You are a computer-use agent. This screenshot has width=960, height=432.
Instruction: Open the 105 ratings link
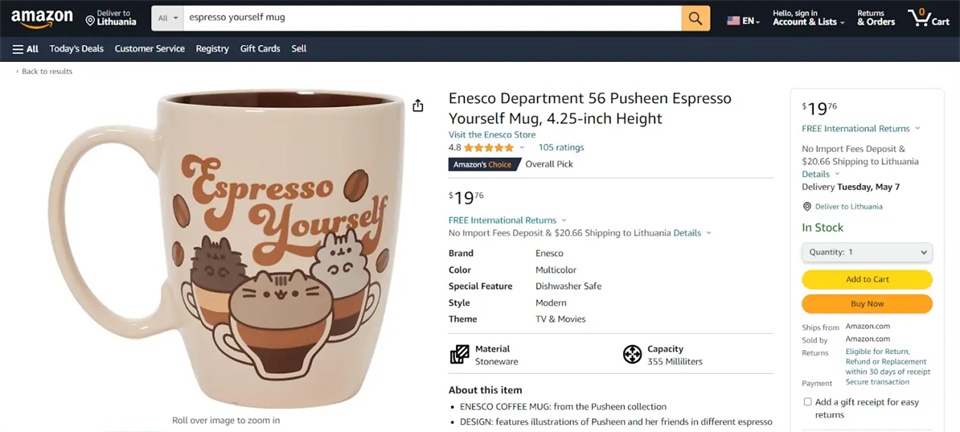561,147
